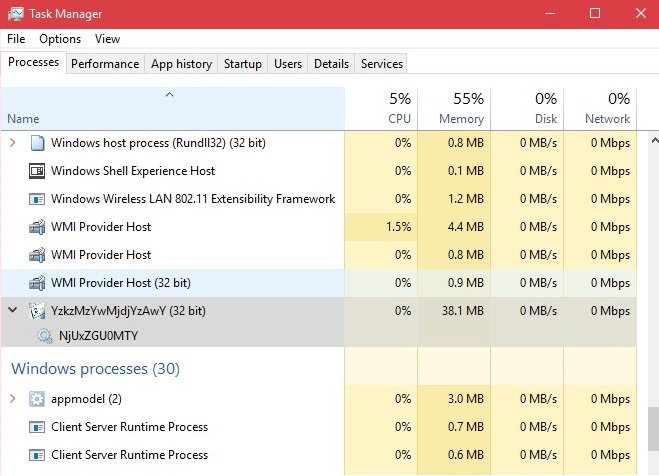659x476 pixels.
Task: Collapse the YzkzMzYwMjdjYzAwY (32 bit) group
Action: point(13,310)
